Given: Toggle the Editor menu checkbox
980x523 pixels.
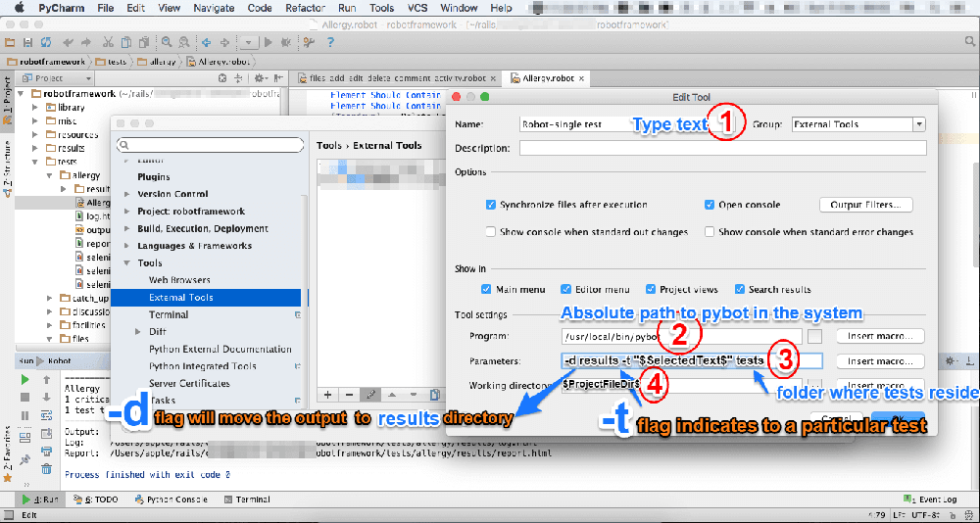Looking at the screenshot, I should click(565, 289).
